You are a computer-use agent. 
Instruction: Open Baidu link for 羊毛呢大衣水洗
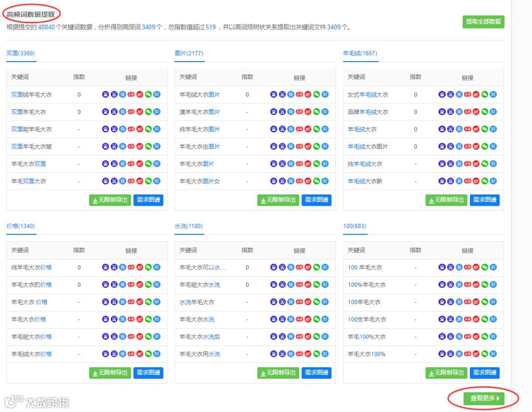click(274, 285)
